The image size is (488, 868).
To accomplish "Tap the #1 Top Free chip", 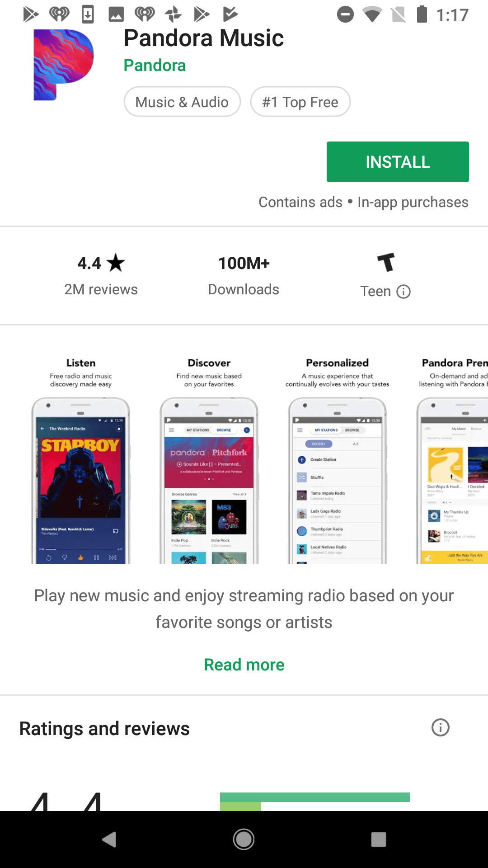I will point(300,102).
